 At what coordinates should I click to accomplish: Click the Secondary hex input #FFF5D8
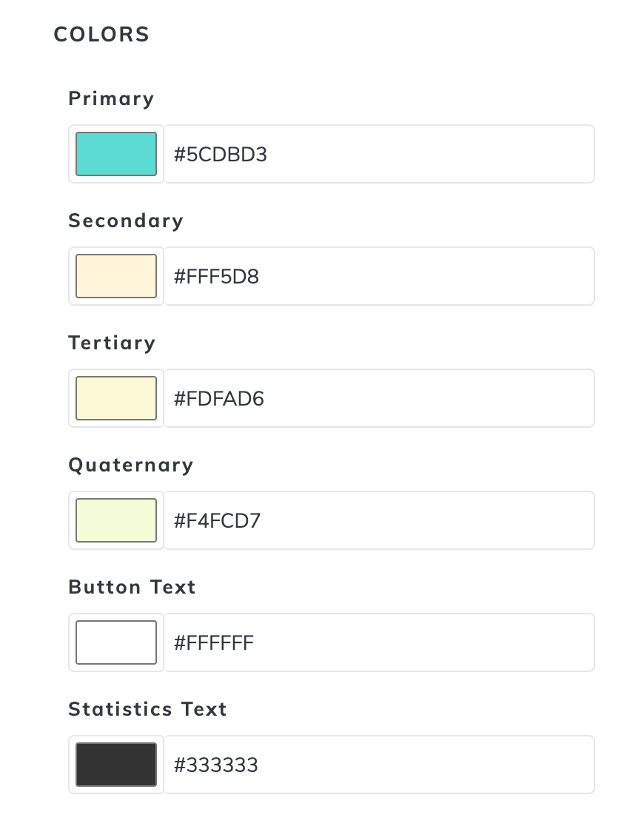click(378, 276)
